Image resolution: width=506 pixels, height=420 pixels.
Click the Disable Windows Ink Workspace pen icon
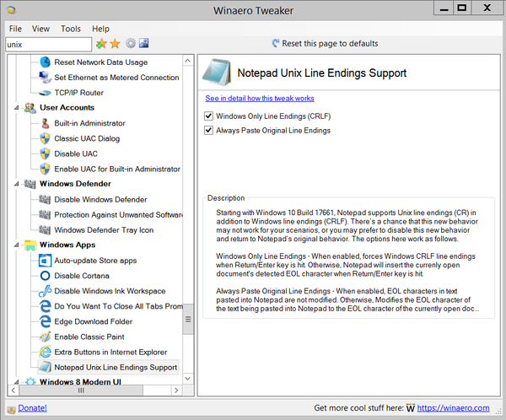pos(46,291)
